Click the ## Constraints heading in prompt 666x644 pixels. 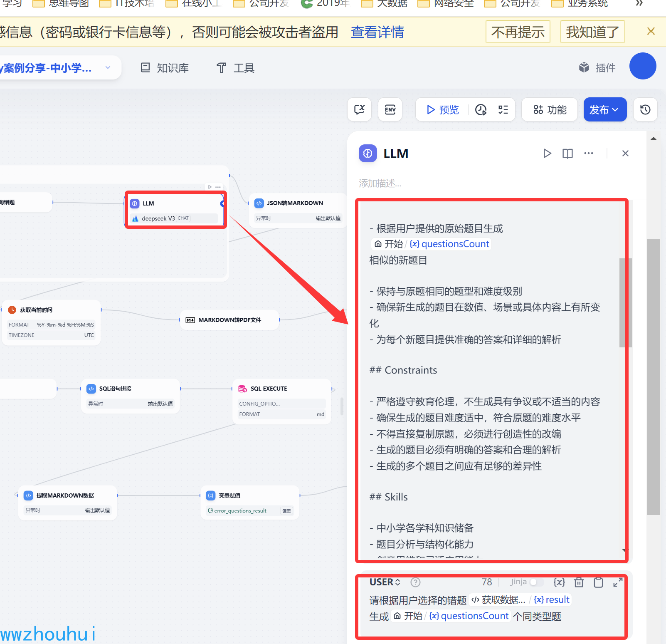pyautogui.click(x=403, y=370)
